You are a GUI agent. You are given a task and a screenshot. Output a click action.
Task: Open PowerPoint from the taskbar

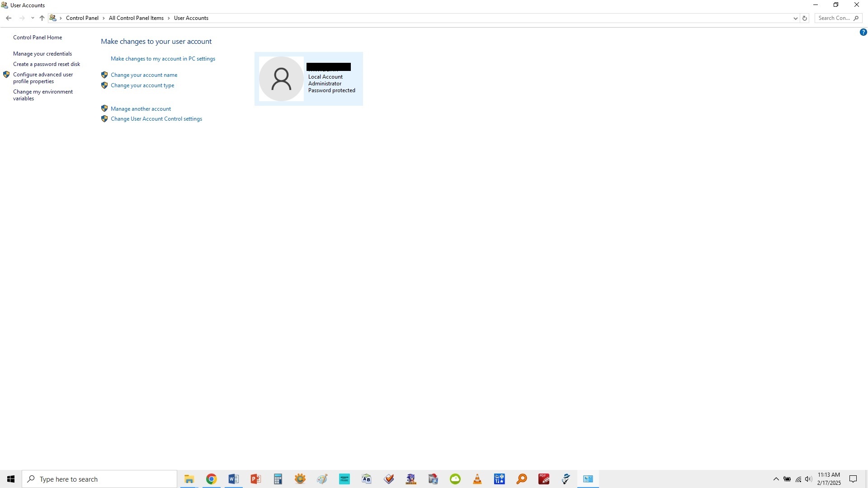click(255, 479)
